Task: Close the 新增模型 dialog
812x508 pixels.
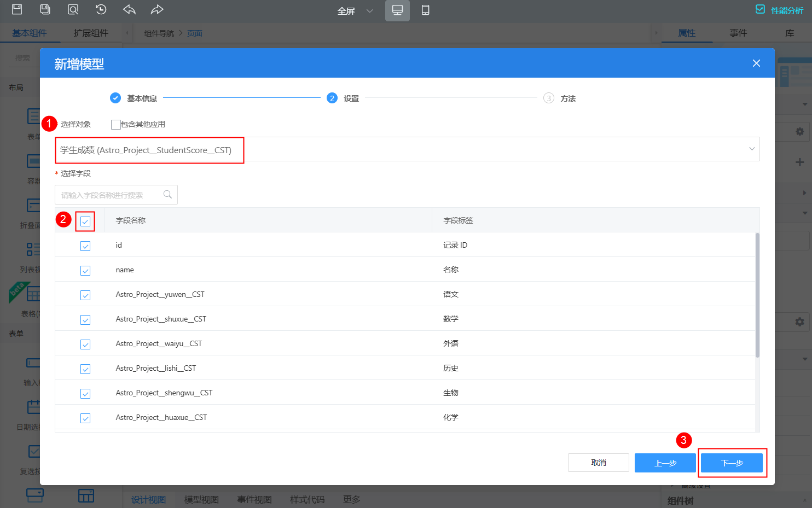Action: [756, 63]
